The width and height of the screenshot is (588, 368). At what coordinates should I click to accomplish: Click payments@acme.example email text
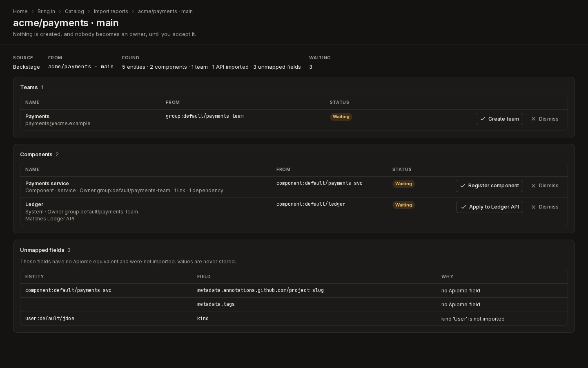(x=58, y=123)
